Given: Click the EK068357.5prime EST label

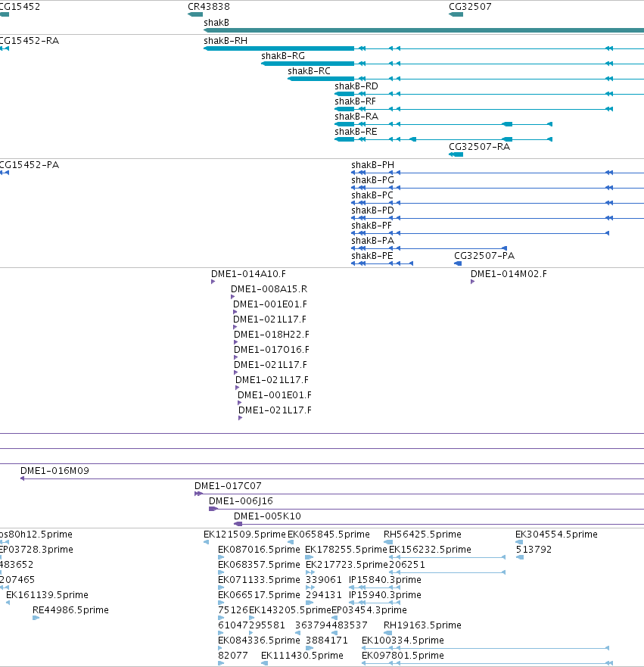Looking at the screenshot, I should (x=260, y=565).
